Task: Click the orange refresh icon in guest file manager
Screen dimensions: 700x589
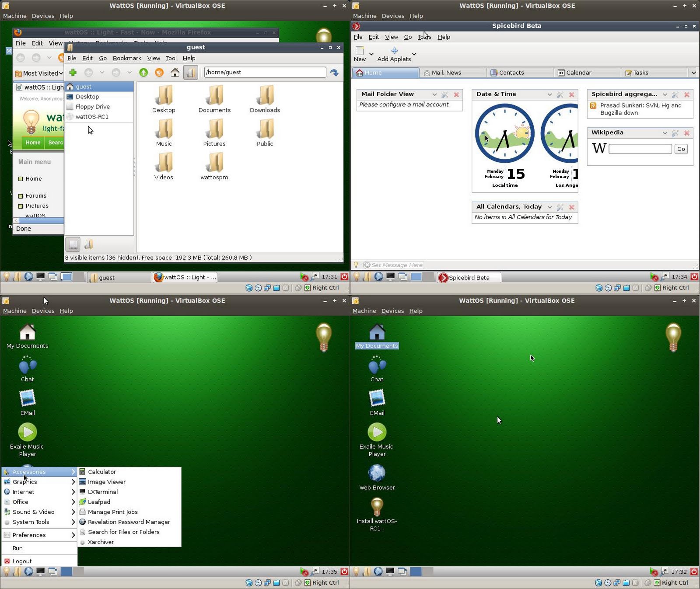Action: point(159,73)
